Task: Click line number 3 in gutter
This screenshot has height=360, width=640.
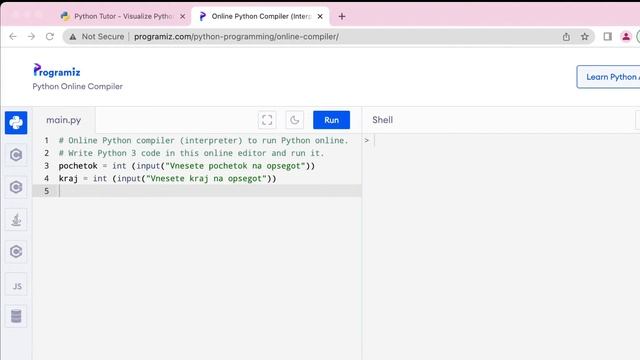Action: tap(47, 166)
